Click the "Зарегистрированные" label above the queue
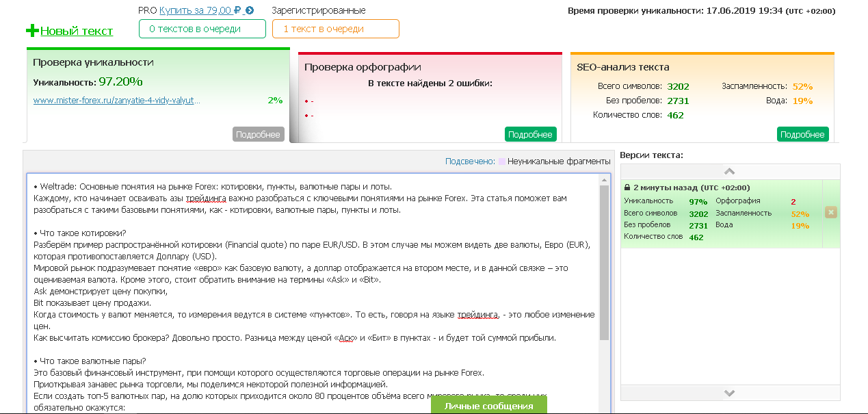Screen dimensions: 868x414 [x=319, y=10]
